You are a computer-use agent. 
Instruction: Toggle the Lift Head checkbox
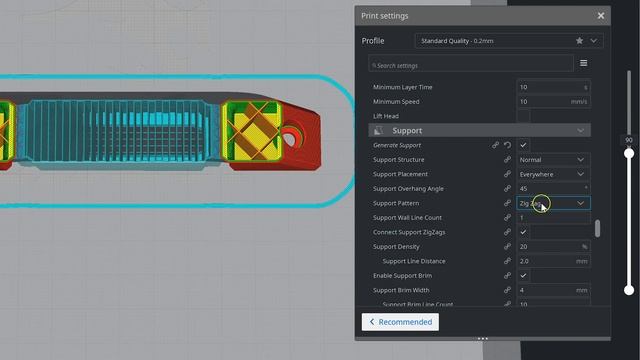[x=524, y=116]
